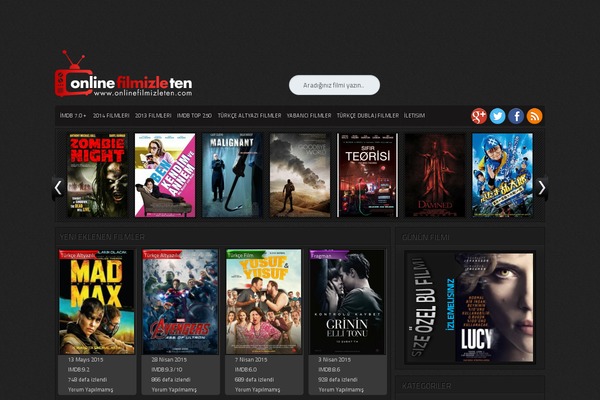Open IMDB Top 250 menu item
Image resolution: width=600 pixels, height=400 pixels.
(194, 116)
